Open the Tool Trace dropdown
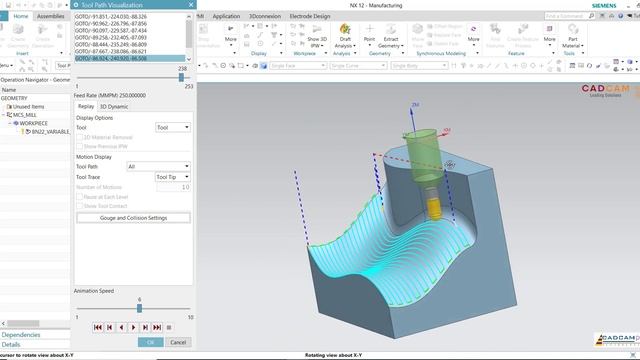 (x=173, y=177)
